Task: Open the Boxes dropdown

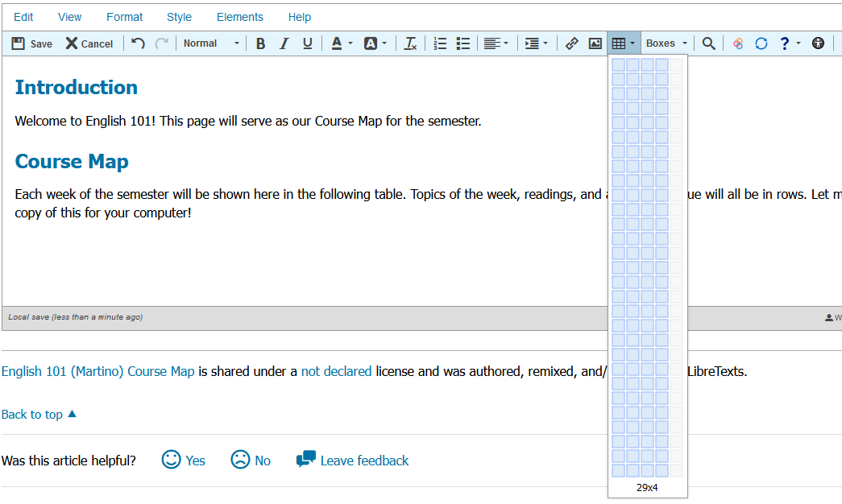Action: coord(666,43)
